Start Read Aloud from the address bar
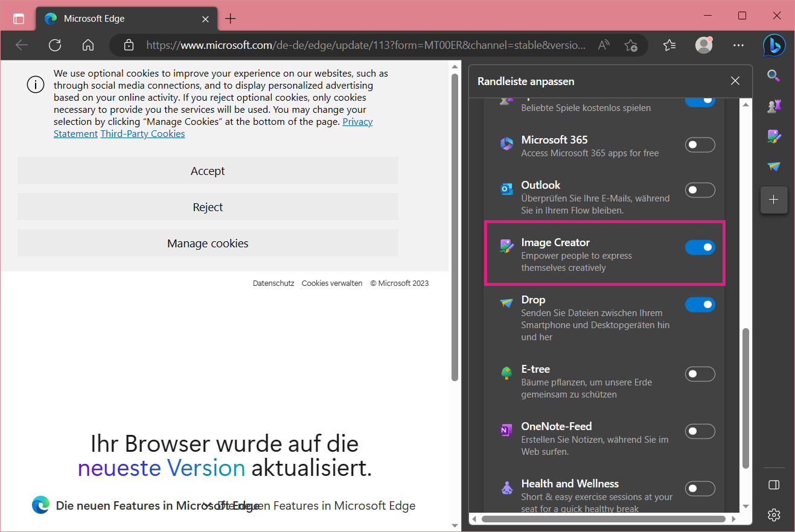This screenshot has width=795, height=532. pos(604,45)
